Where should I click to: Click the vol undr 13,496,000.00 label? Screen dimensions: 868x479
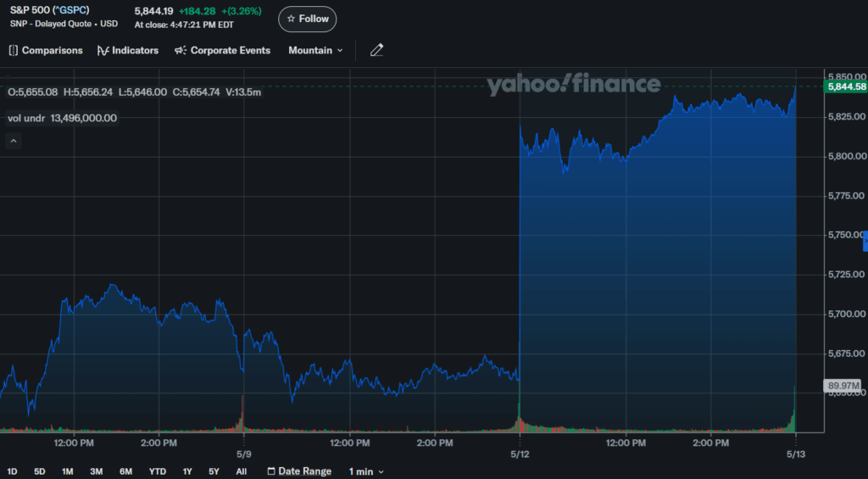coord(62,118)
